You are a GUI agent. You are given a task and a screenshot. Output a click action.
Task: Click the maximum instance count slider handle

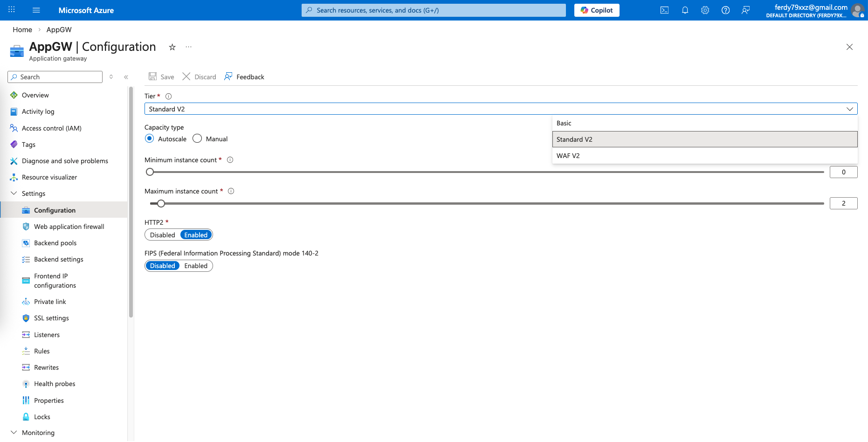[x=161, y=204]
